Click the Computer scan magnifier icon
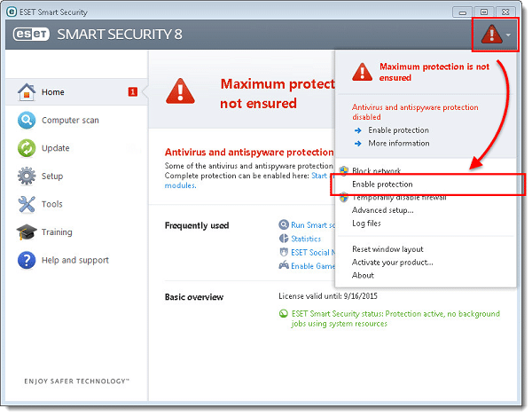 (27, 120)
